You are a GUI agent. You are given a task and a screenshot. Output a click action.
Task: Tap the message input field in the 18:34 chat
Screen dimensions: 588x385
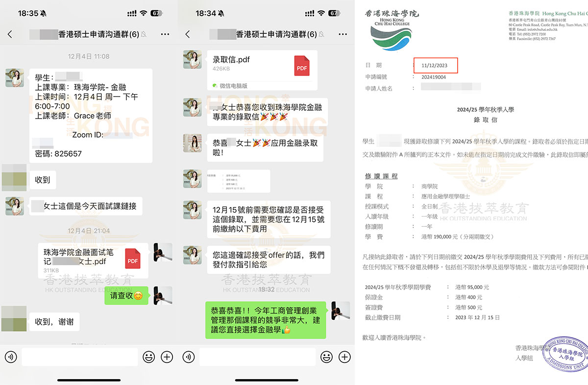tap(257, 357)
